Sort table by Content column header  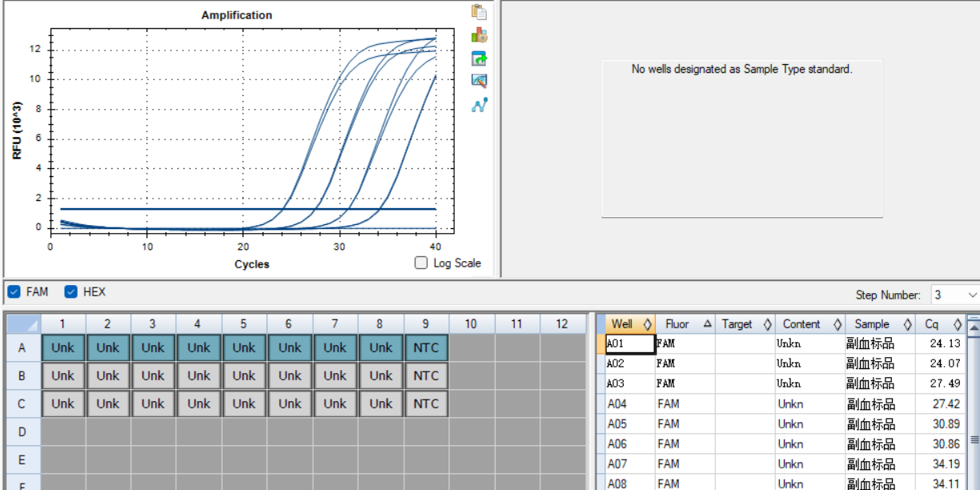pyautogui.click(x=809, y=324)
